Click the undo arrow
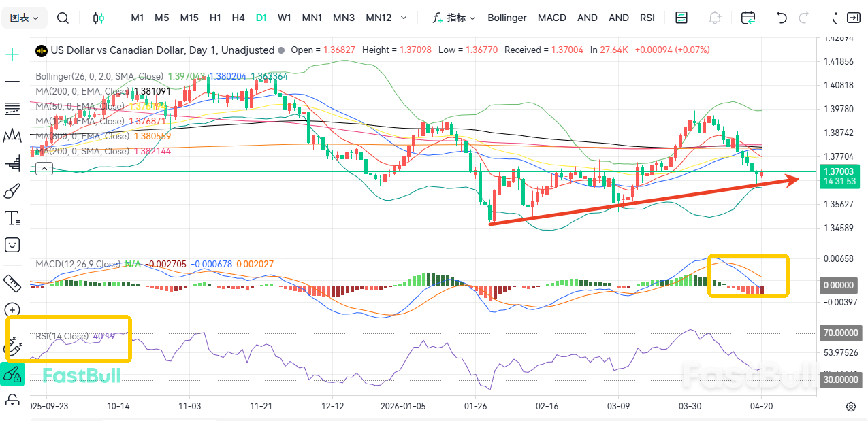The height and width of the screenshot is (421, 868). coord(782,18)
